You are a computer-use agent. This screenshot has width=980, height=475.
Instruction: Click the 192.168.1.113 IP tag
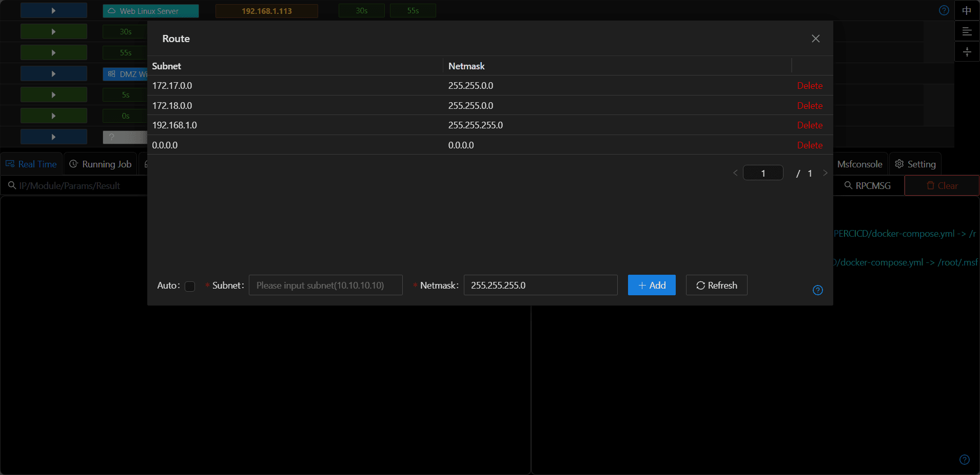[x=266, y=11]
